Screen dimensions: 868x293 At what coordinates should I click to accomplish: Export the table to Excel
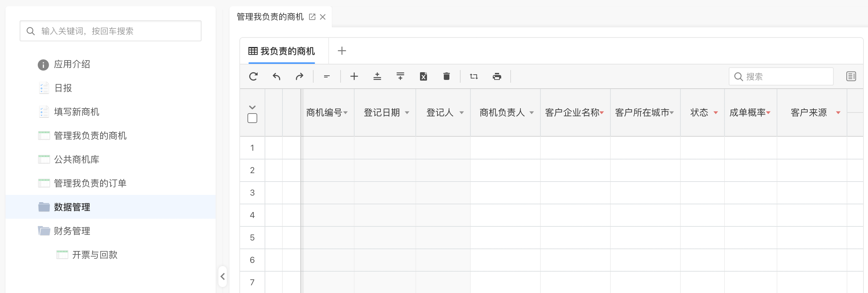[x=423, y=76]
